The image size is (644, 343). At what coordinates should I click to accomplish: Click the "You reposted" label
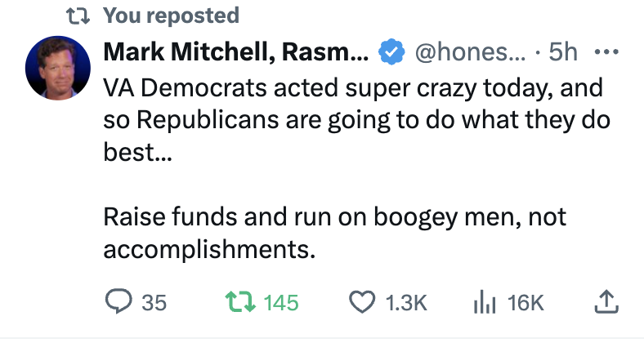pyautogui.click(x=172, y=16)
